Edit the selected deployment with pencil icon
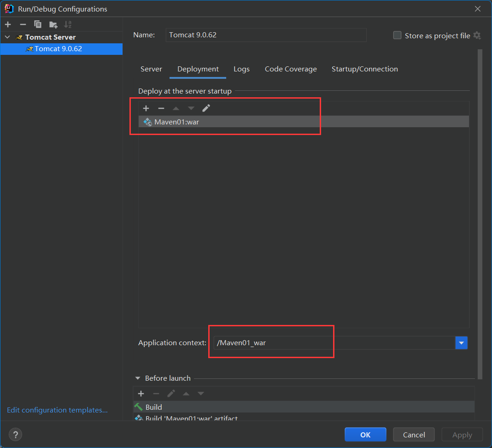This screenshot has height=448, width=492. click(206, 108)
